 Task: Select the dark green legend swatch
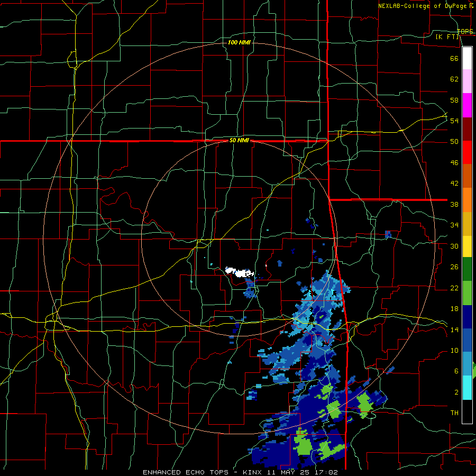pos(467,269)
